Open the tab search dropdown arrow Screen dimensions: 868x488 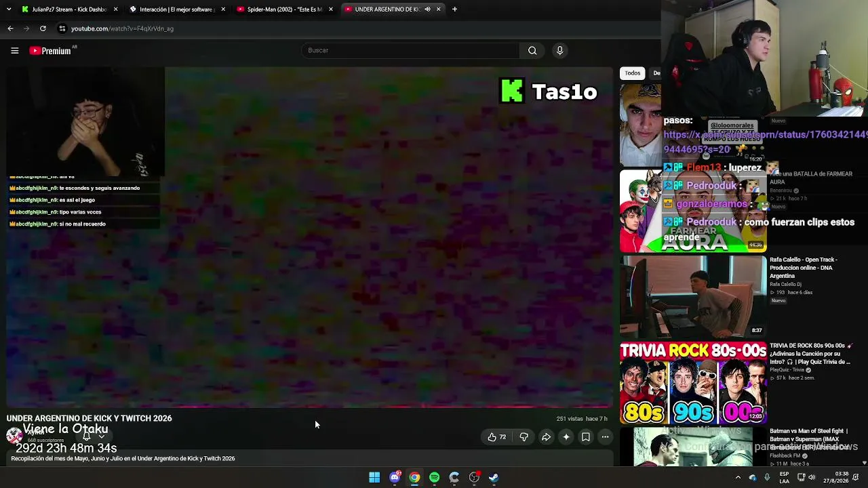pyautogui.click(x=7, y=9)
